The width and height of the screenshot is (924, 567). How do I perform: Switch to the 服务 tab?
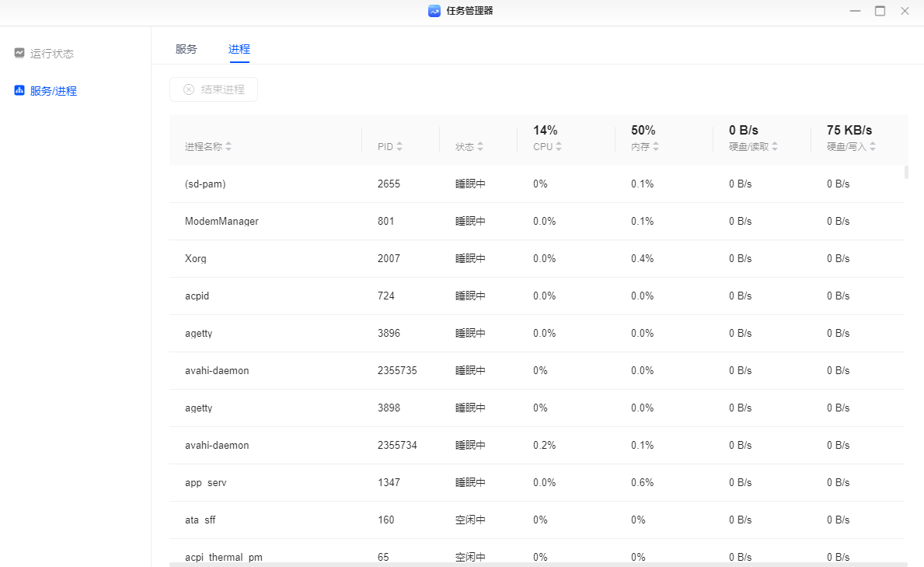coord(187,49)
